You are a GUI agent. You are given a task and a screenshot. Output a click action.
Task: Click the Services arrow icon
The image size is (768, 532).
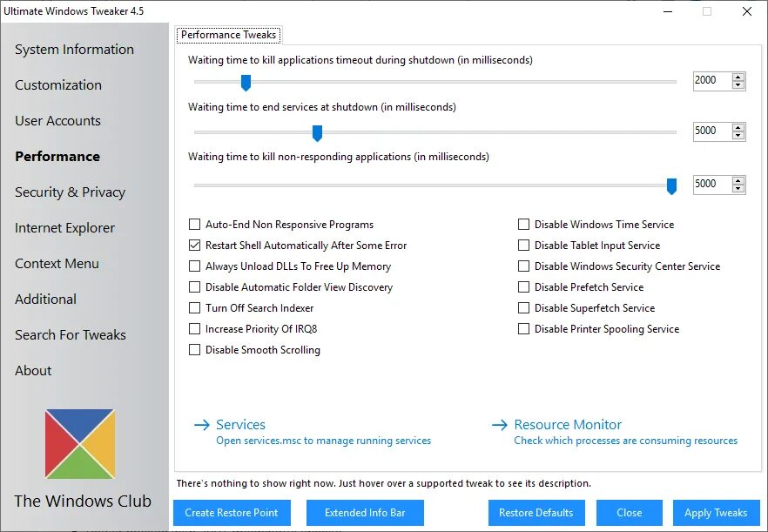point(202,425)
